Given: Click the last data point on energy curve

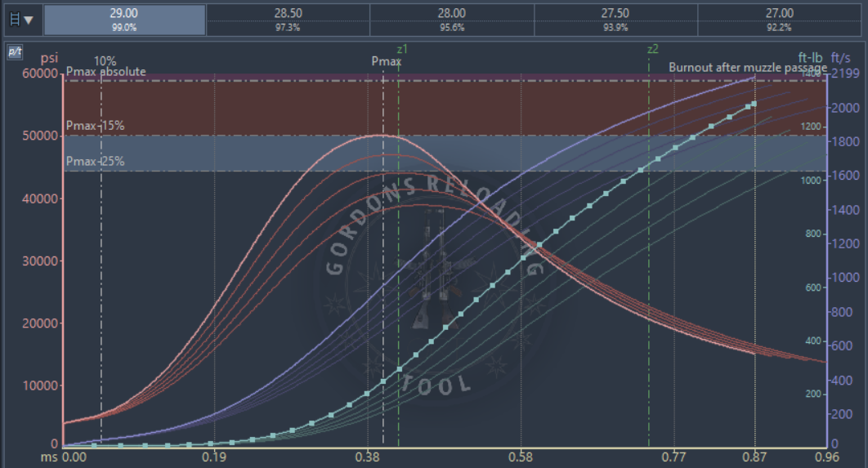Looking at the screenshot, I should coord(754,104).
